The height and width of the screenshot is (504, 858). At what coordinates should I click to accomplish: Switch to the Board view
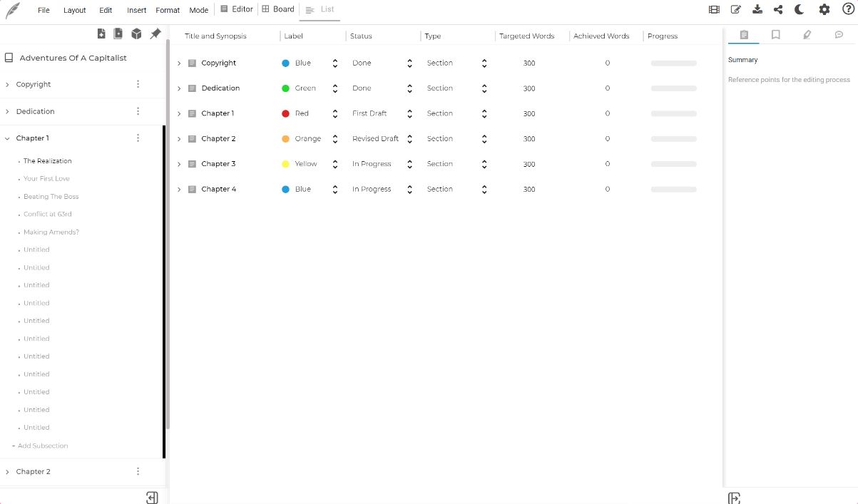(278, 9)
